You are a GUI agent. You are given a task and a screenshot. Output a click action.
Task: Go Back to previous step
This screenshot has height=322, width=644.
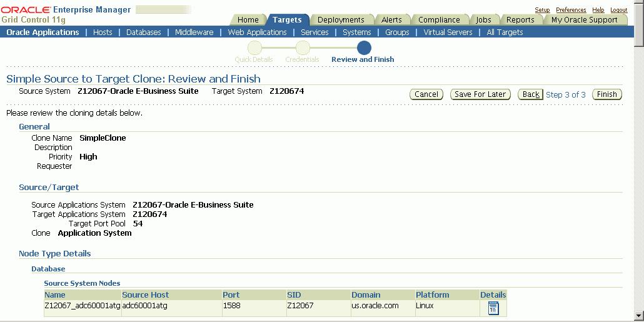(x=531, y=94)
